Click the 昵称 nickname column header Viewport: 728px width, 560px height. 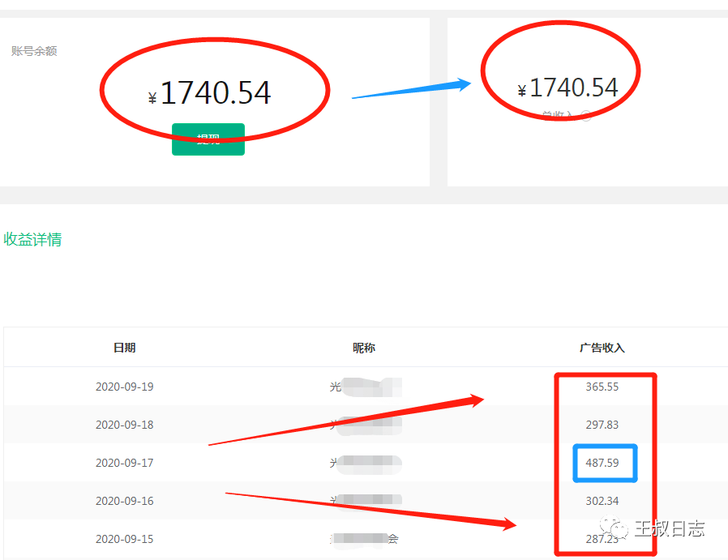click(x=364, y=348)
